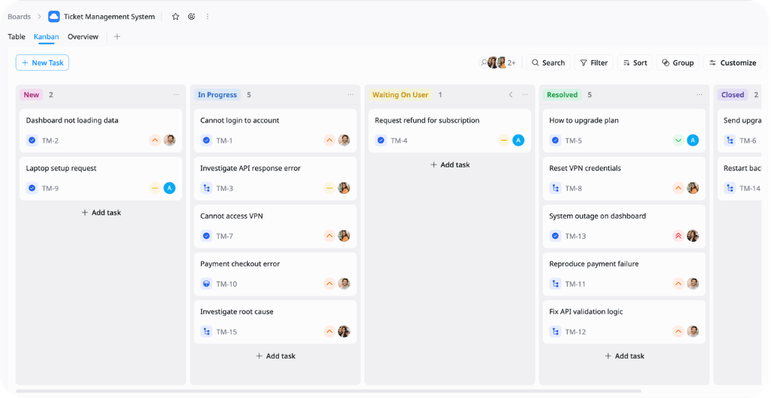Image resolution: width=771 pixels, height=398 pixels.
Task: Click assignee avatar on TM-12 card
Action: [x=693, y=332]
